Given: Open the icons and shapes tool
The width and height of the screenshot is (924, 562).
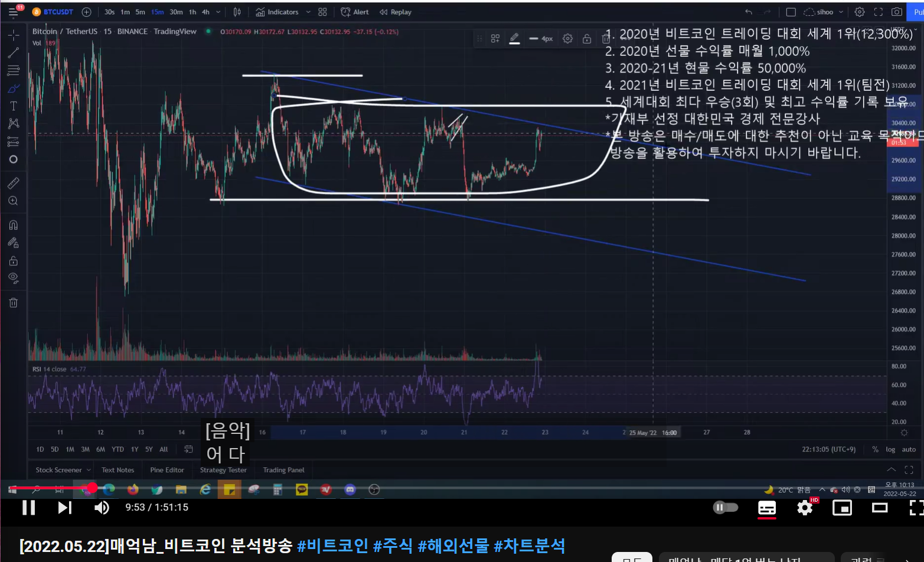Looking at the screenshot, I should pyautogui.click(x=13, y=159).
